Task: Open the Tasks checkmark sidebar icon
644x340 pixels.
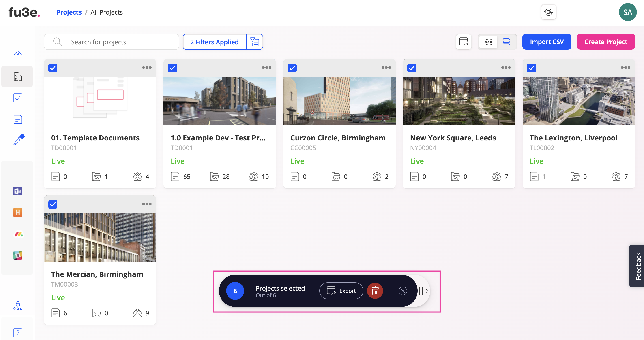Action: click(x=18, y=98)
